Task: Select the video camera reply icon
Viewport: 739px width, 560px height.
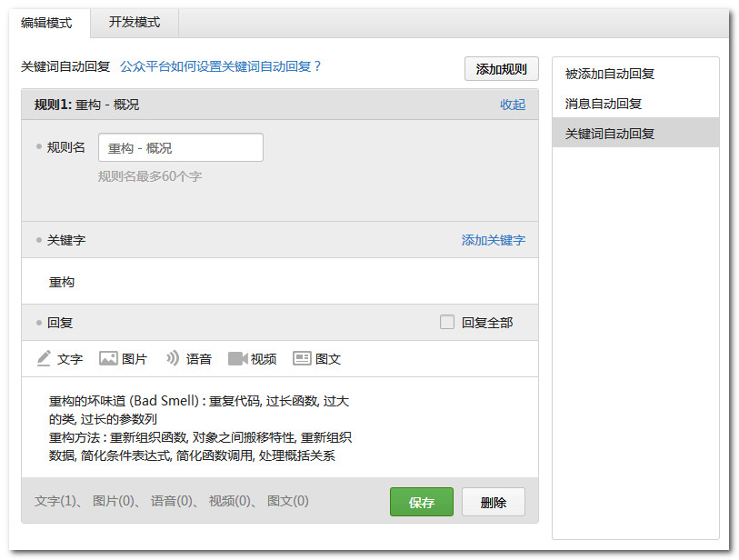Action: click(x=237, y=359)
